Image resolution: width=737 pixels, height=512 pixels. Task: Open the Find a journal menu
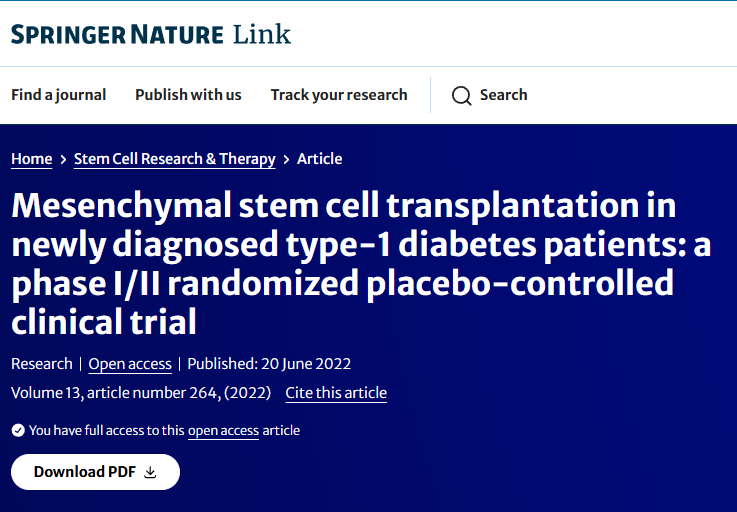[58, 95]
